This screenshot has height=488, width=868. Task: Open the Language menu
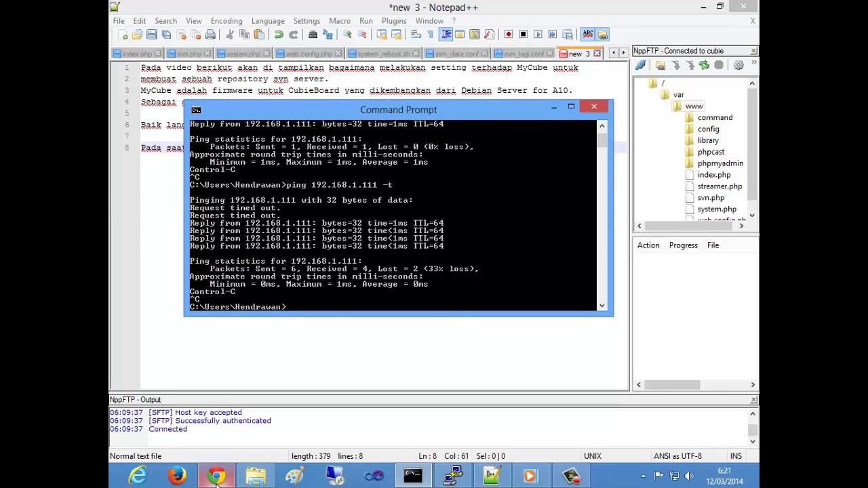point(268,21)
